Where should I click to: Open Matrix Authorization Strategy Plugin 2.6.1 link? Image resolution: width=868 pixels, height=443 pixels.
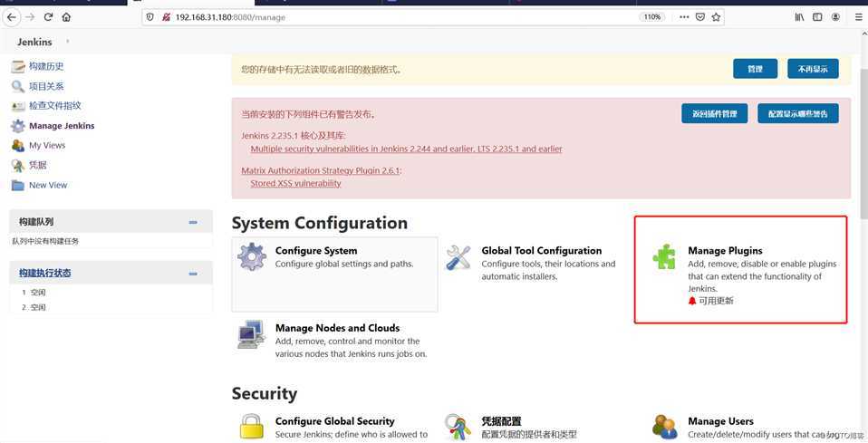(320, 170)
